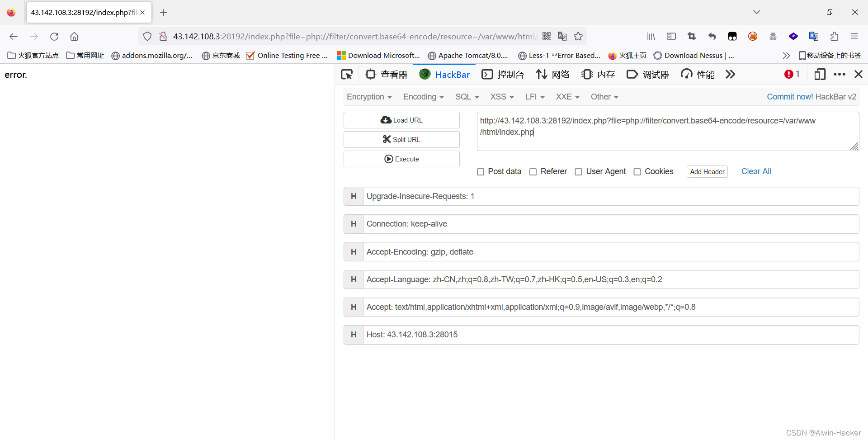Click the browser address bar URL
The image size is (868, 440).
point(354,37)
